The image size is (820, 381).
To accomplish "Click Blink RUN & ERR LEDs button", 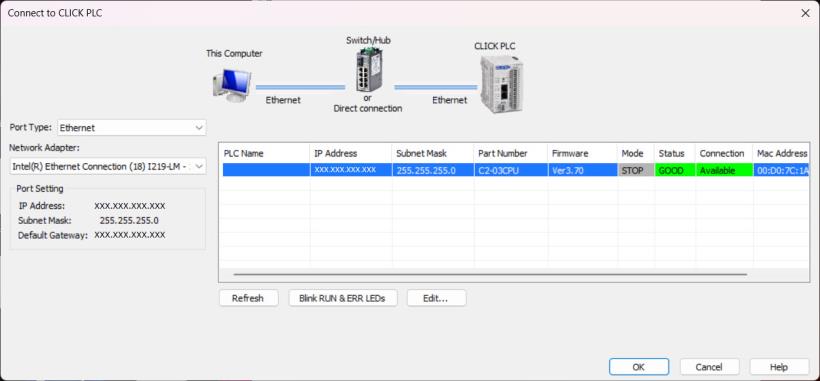I will 343,298.
